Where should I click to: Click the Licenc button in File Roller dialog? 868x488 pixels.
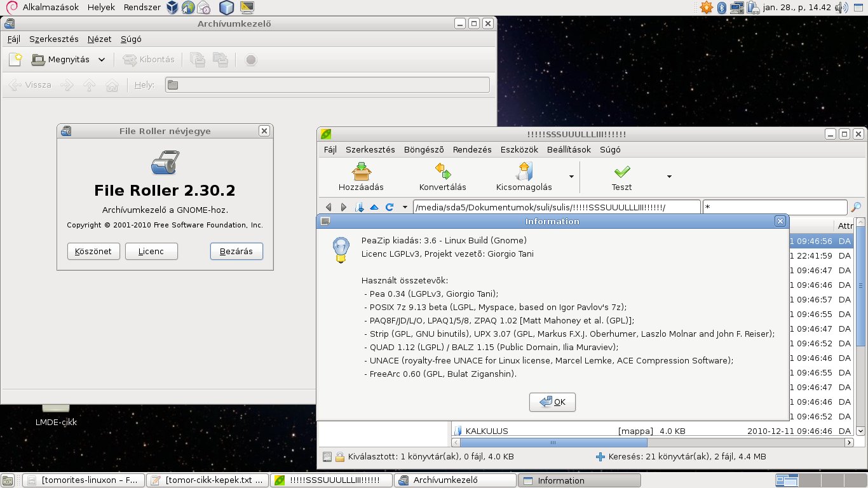tap(151, 252)
